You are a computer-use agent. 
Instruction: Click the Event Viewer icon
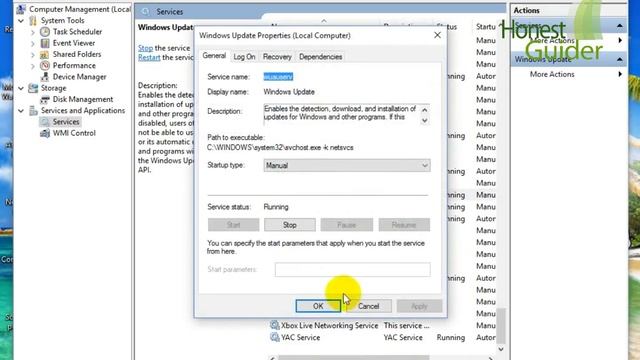pos(45,43)
